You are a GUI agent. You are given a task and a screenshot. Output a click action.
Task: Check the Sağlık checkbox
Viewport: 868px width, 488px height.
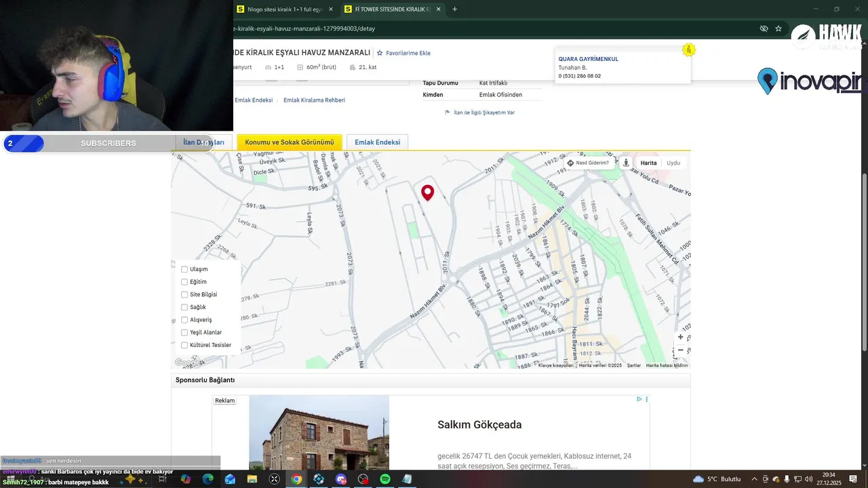184,307
